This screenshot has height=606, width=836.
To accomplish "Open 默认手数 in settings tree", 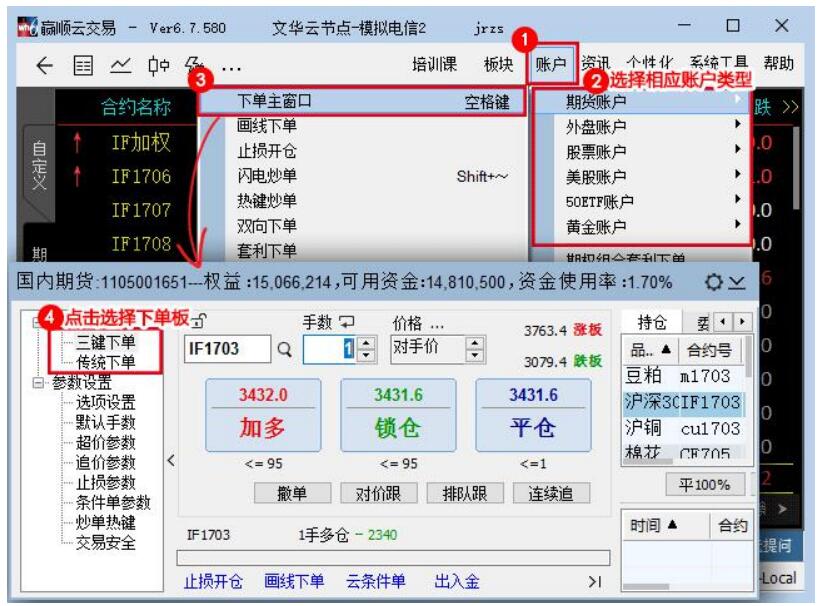I will 106,423.
